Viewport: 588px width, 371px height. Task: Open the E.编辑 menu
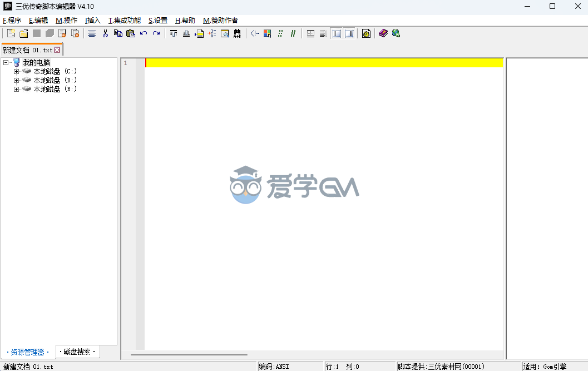point(38,20)
